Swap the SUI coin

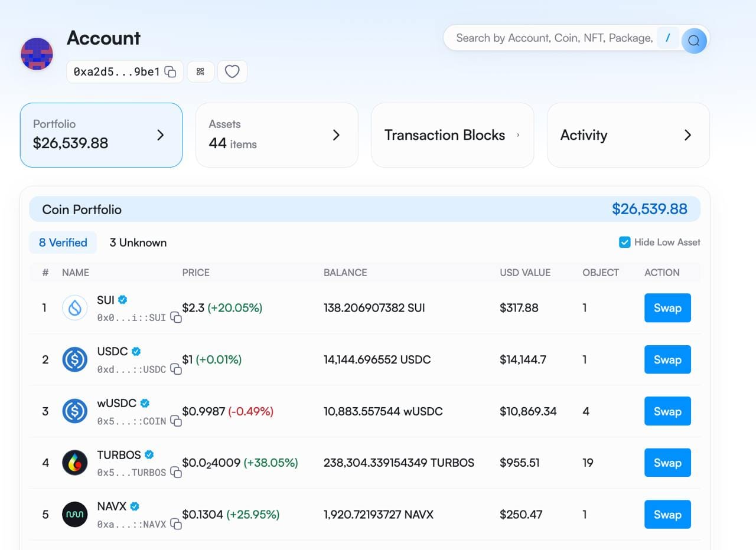tap(667, 308)
